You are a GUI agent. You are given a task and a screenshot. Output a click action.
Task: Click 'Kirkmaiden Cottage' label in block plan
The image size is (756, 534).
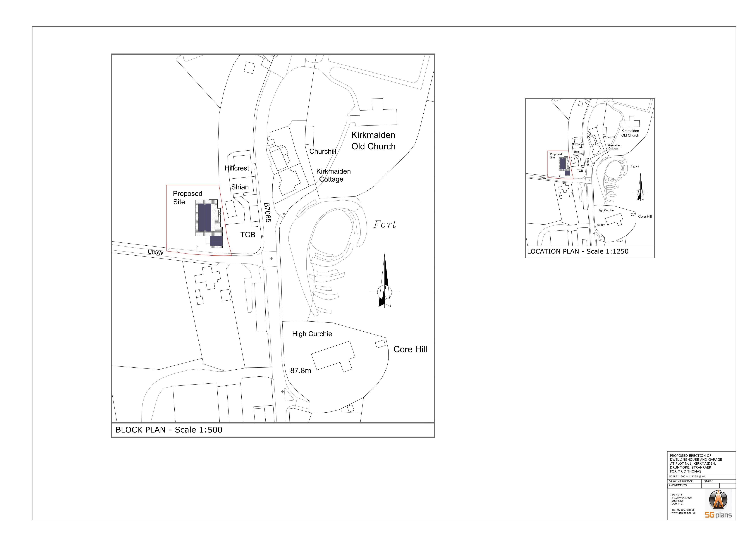(333, 175)
